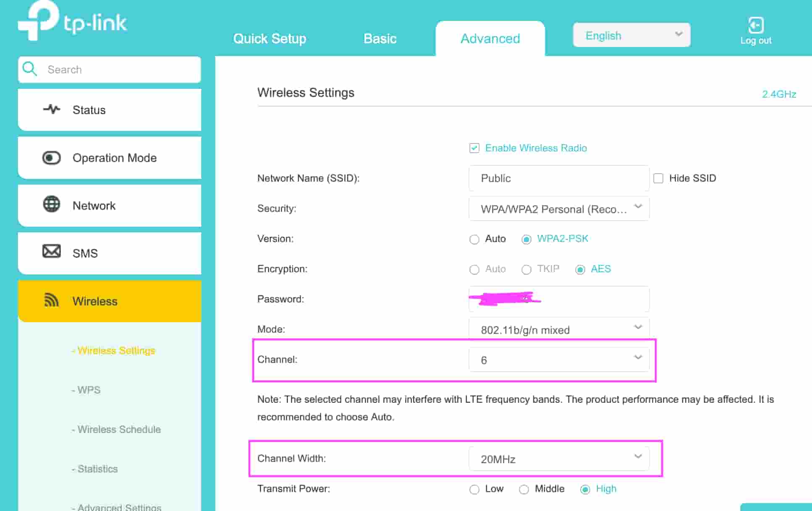The height and width of the screenshot is (511, 812).
Task: Open the WPS submenu link
Action: [x=89, y=390]
